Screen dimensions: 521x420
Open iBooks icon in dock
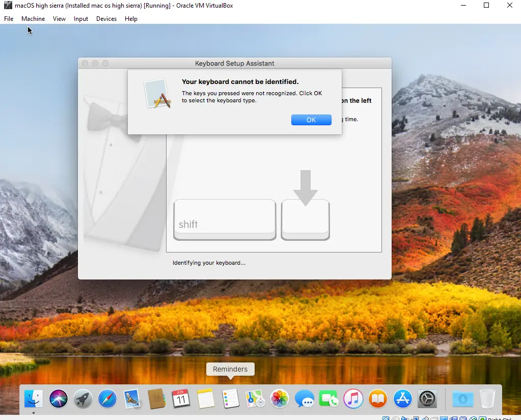[378, 399]
